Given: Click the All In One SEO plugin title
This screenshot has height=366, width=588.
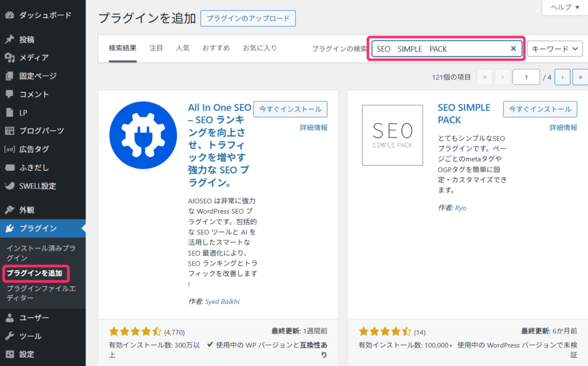Looking at the screenshot, I should [220, 145].
